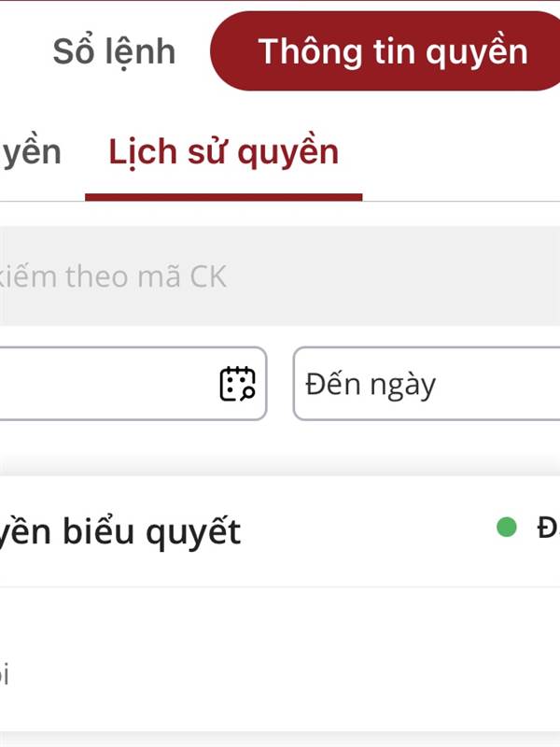560x747 pixels.
Task: Switch to the cut-off tab left of Lịch sử quyền
Action: 31,152
